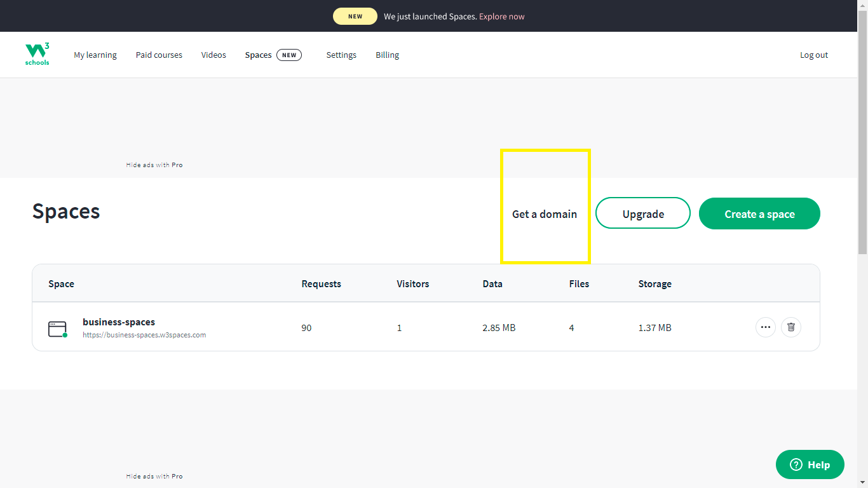Click the Spaces page heading
Screen dimensions: 868x488
(66, 212)
